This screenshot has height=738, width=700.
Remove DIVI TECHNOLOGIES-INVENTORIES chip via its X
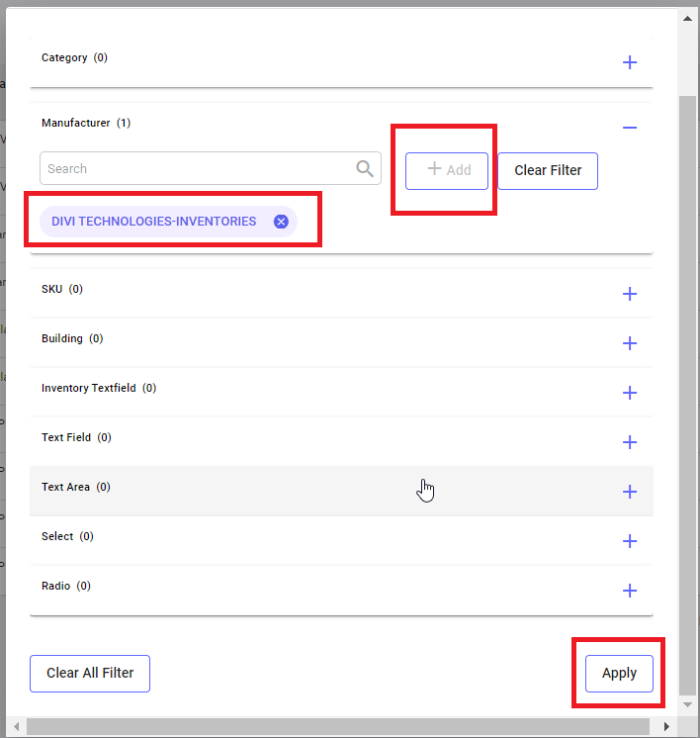click(281, 222)
